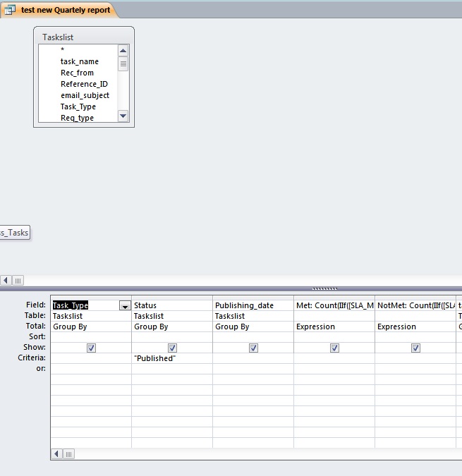Click the Taskslist field list down arrow
Viewport: 462px width, 476px height.
click(x=123, y=116)
